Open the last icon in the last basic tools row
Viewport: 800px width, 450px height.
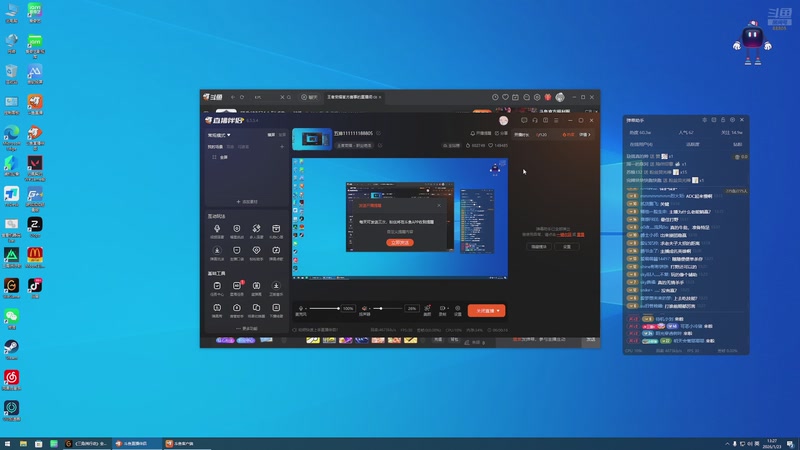(276, 308)
